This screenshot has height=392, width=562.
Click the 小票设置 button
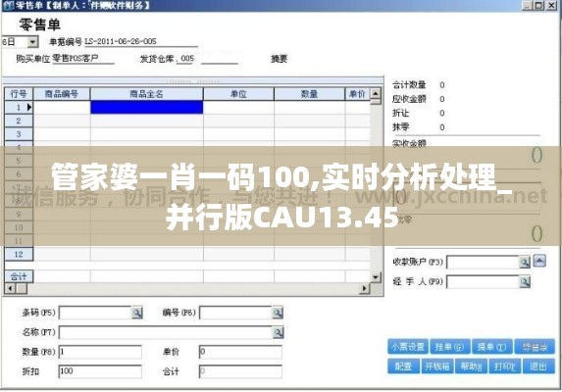point(408,347)
